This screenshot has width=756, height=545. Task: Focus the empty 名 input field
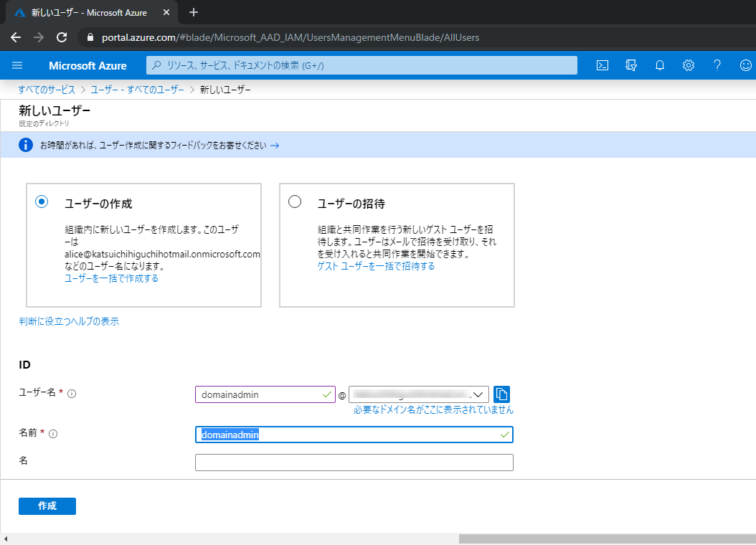tap(354, 463)
